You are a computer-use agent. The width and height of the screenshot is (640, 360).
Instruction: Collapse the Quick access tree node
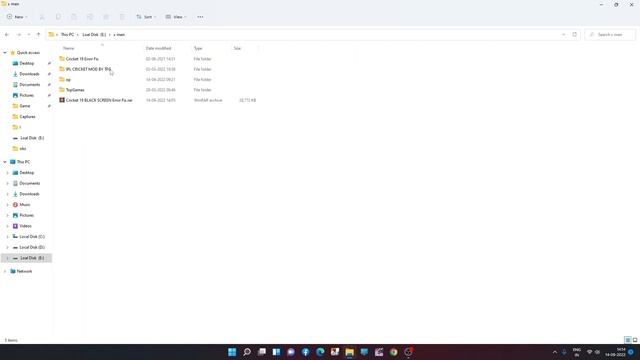pyautogui.click(x=5, y=53)
